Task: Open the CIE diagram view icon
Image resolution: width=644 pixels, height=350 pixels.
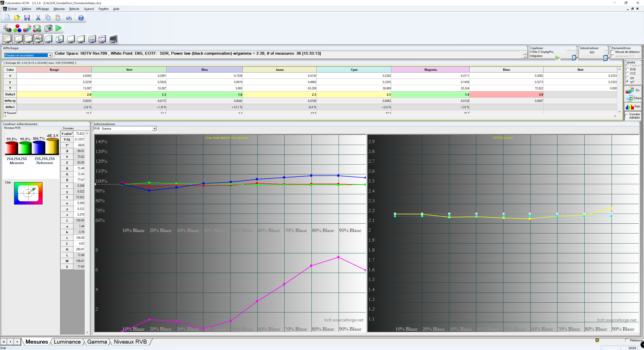Action: click(x=60, y=39)
